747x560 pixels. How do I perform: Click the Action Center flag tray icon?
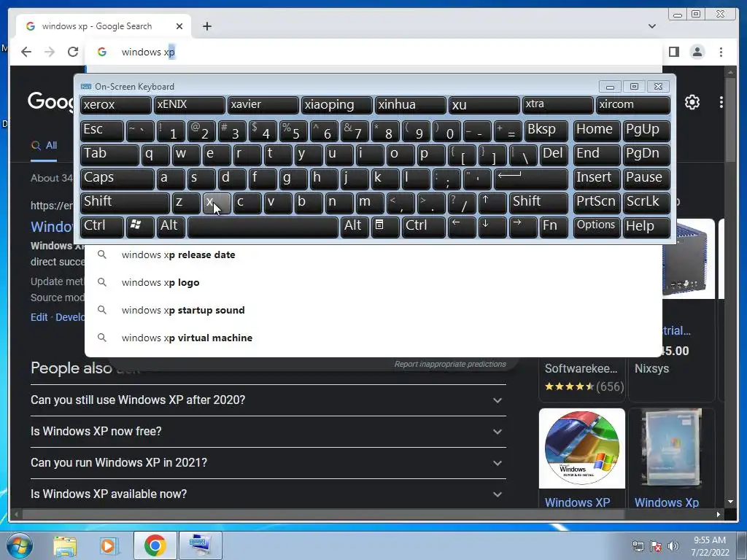656,546
